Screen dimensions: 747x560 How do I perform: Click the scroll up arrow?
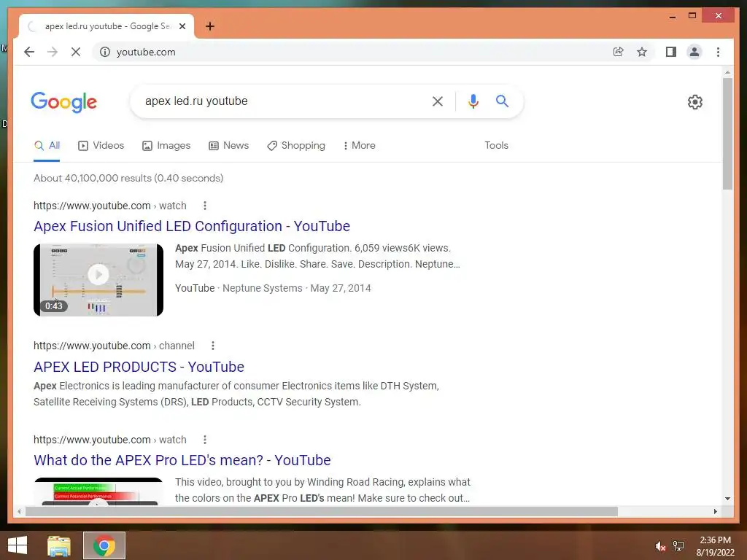pos(727,73)
